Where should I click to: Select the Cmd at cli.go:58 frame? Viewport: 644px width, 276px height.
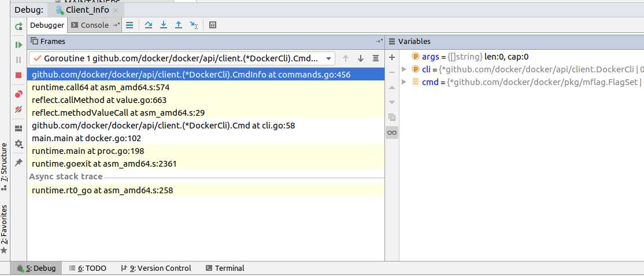pos(206,126)
